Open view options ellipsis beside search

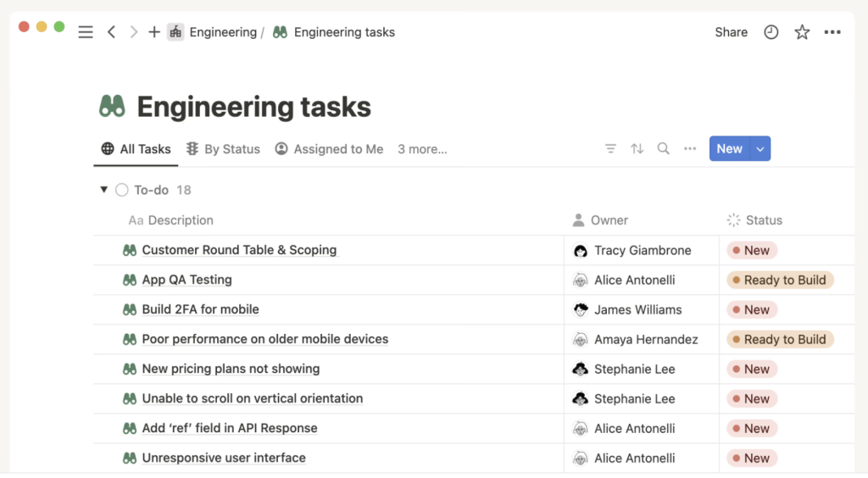pyautogui.click(x=690, y=149)
